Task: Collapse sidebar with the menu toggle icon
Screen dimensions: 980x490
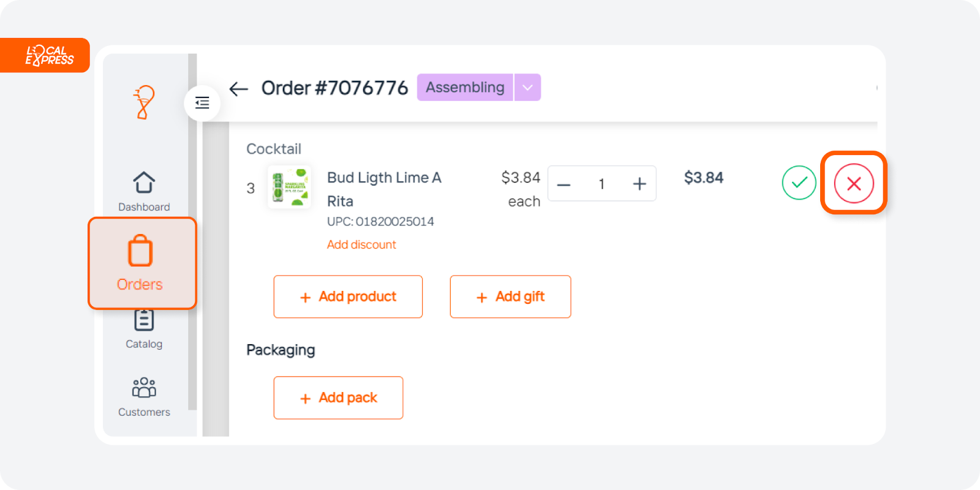Action: (x=202, y=103)
